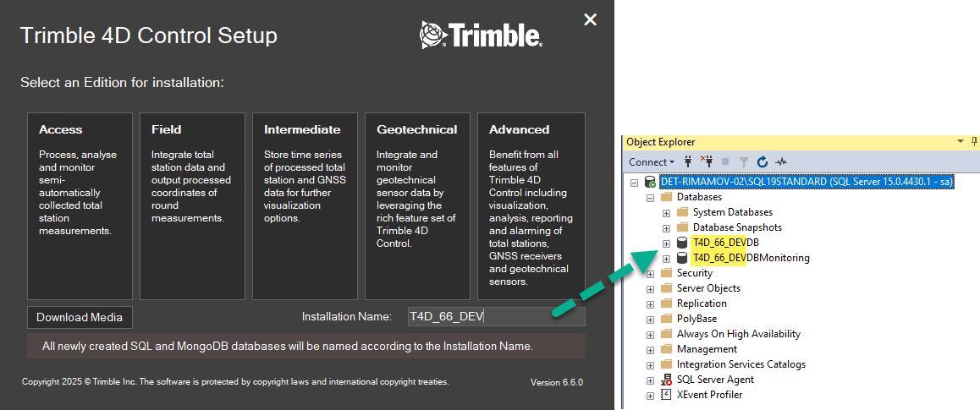Click the Version 6.6.0 text

click(556, 382)
